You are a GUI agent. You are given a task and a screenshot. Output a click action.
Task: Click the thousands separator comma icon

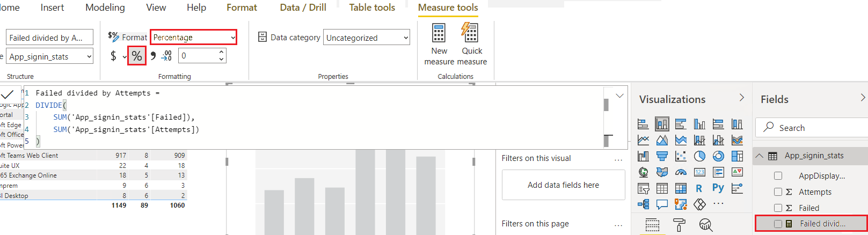point(153,56)
